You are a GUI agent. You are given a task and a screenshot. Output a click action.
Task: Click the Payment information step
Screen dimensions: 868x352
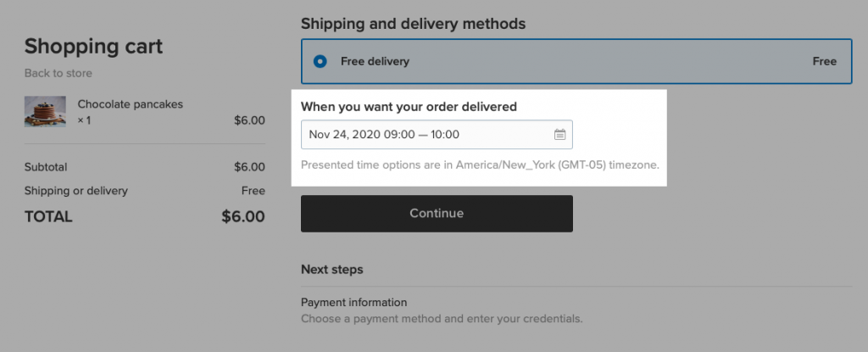pyautogui.click(x=353, y=302)
